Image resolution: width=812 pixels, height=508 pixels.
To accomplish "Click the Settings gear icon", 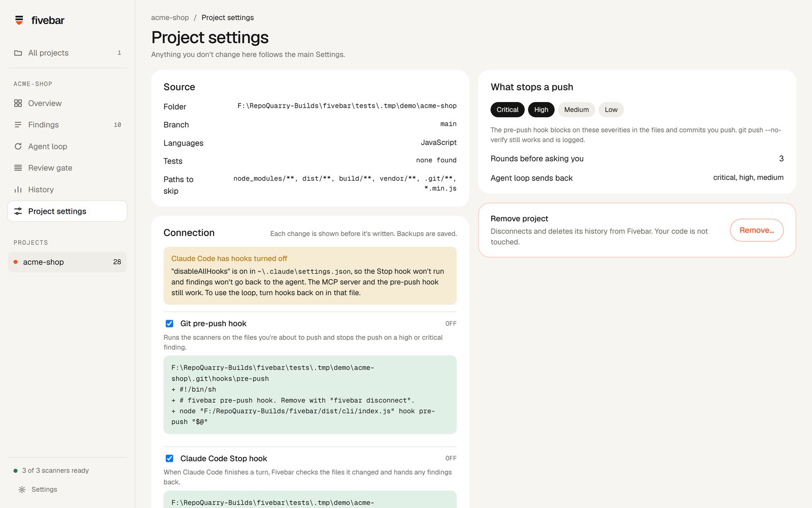I will pos(22,490).
